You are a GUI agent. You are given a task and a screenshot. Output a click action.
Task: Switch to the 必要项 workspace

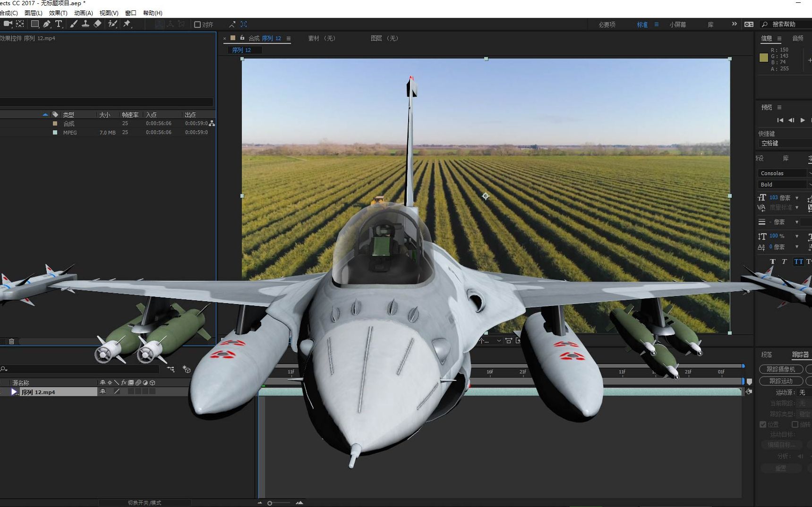click(x=607, y=25)
